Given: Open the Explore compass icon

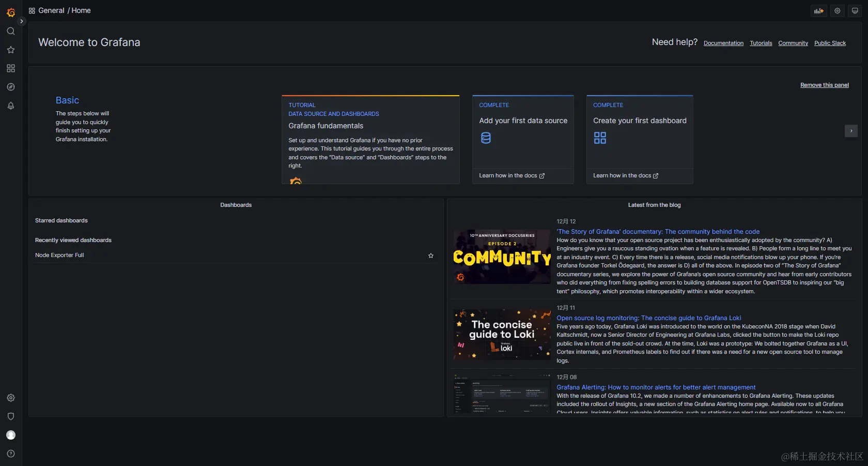Looking at the screenshot, I should (x=11, y=87).
